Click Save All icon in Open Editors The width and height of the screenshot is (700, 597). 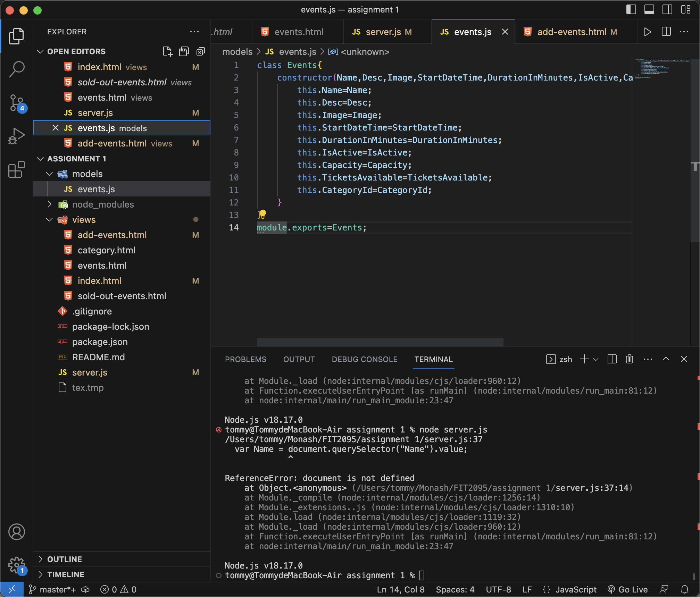184,51
